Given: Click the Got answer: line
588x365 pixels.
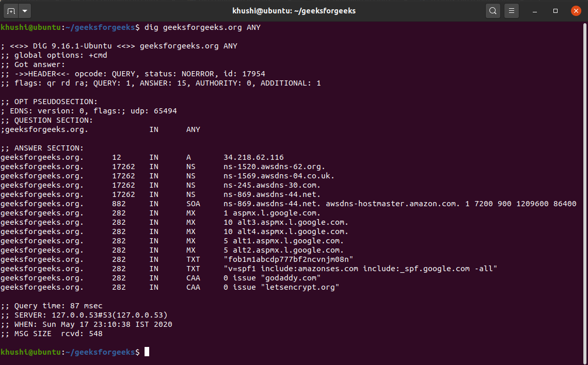Looking at the screenshot, I should (33, 64).
